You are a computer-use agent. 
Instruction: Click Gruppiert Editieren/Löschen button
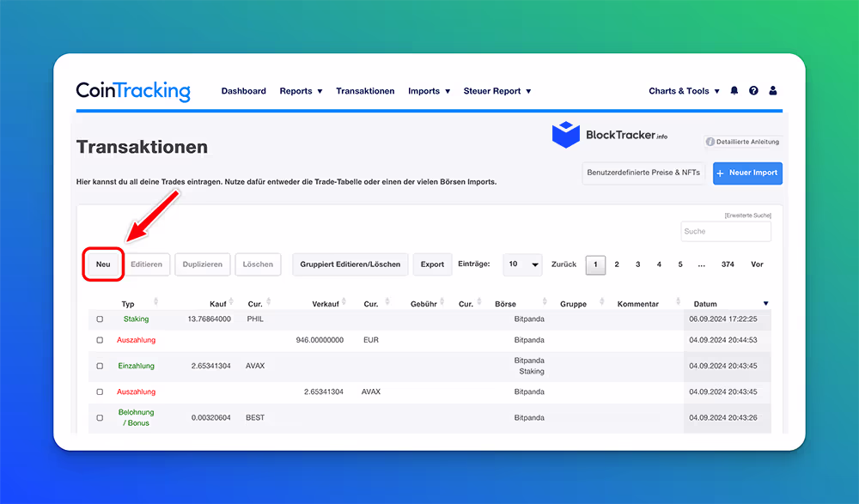(x=350, y=264)
